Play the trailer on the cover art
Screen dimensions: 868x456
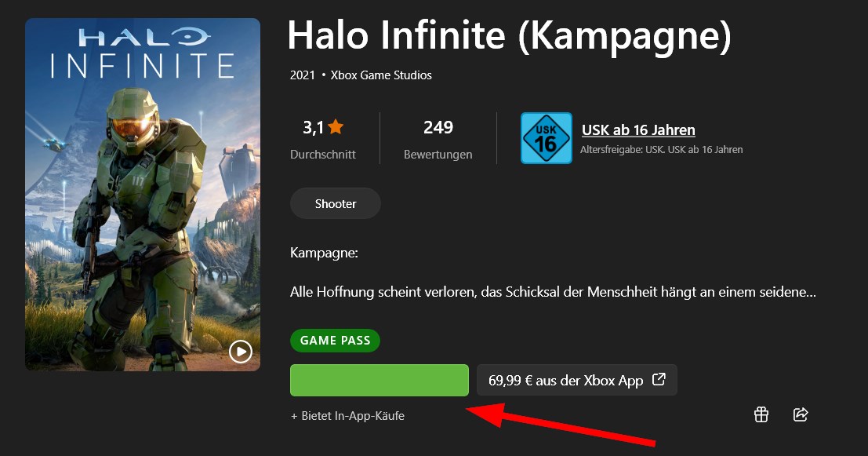[241, 352]
